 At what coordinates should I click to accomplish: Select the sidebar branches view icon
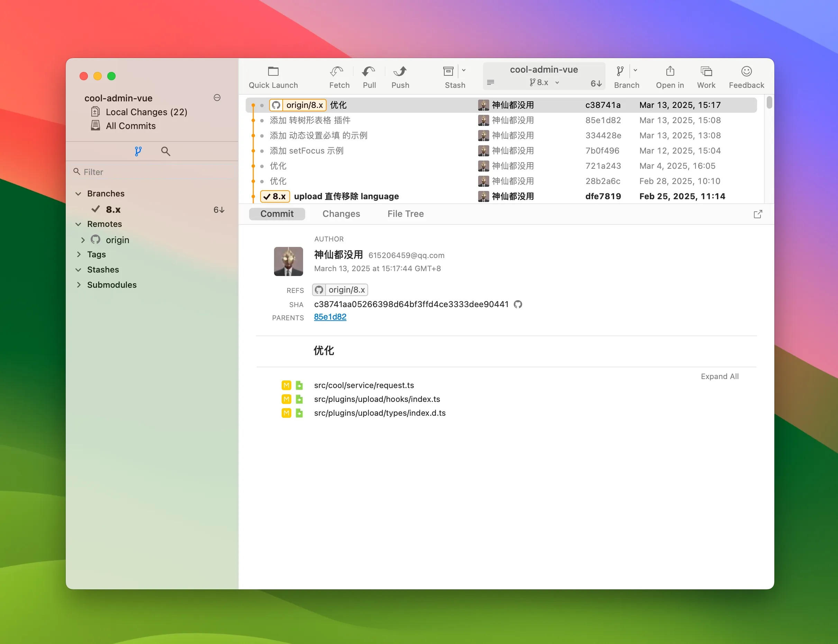coord(138,151)
